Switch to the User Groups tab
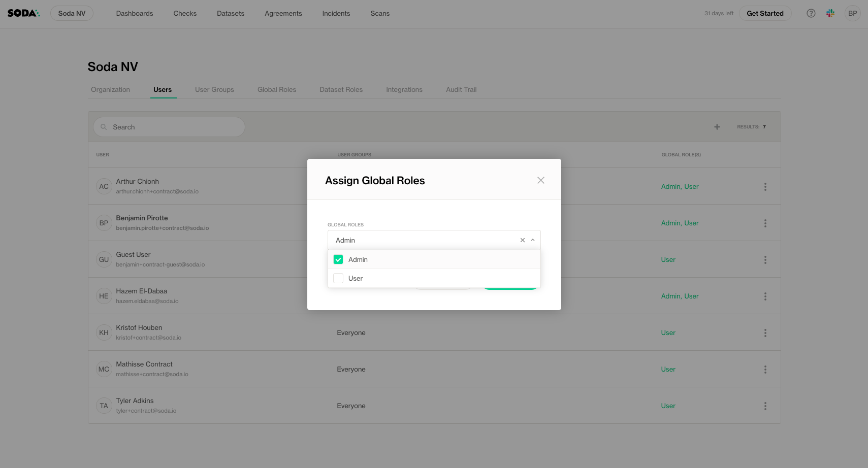The width and height of the screenshot is (868, 468). [214, 90]
